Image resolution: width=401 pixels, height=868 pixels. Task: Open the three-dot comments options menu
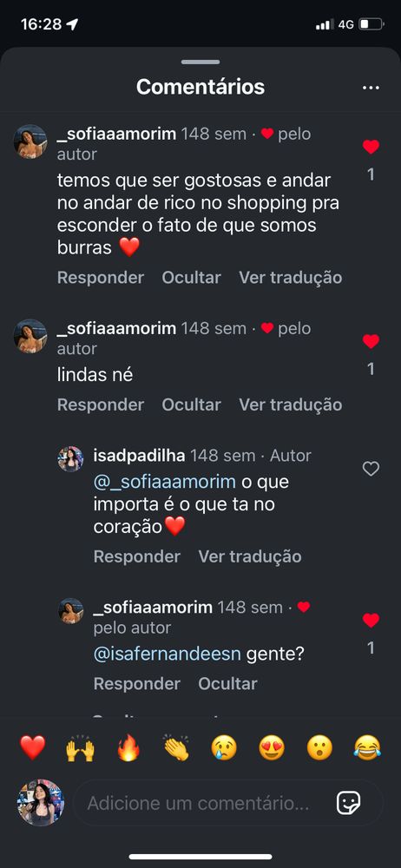point(371,88)
